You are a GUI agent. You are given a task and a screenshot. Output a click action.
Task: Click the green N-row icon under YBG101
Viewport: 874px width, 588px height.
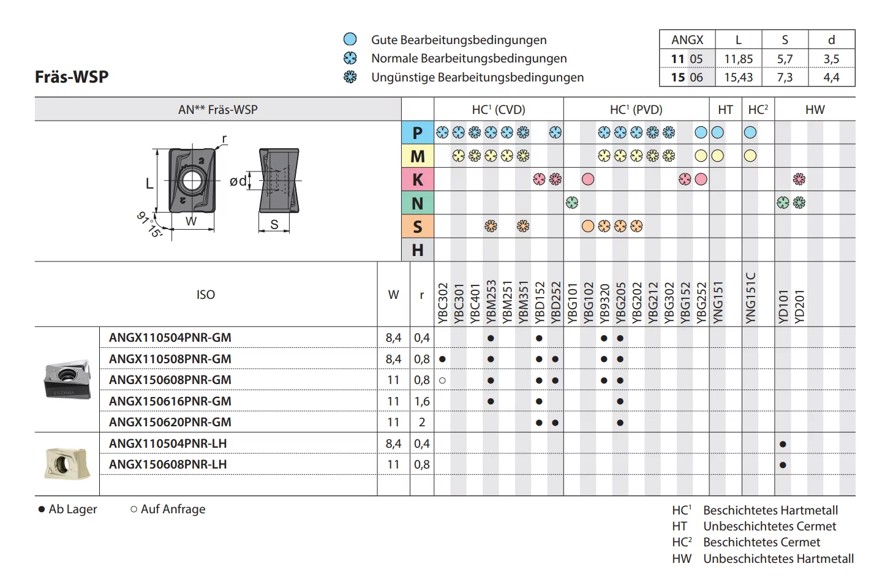pyautogui.click(x=572, y=203)
